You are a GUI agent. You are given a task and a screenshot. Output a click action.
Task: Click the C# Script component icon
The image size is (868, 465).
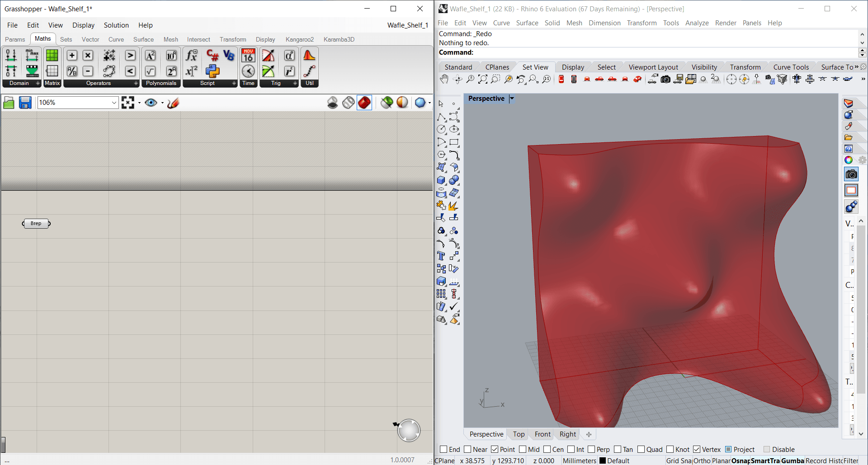212,56
